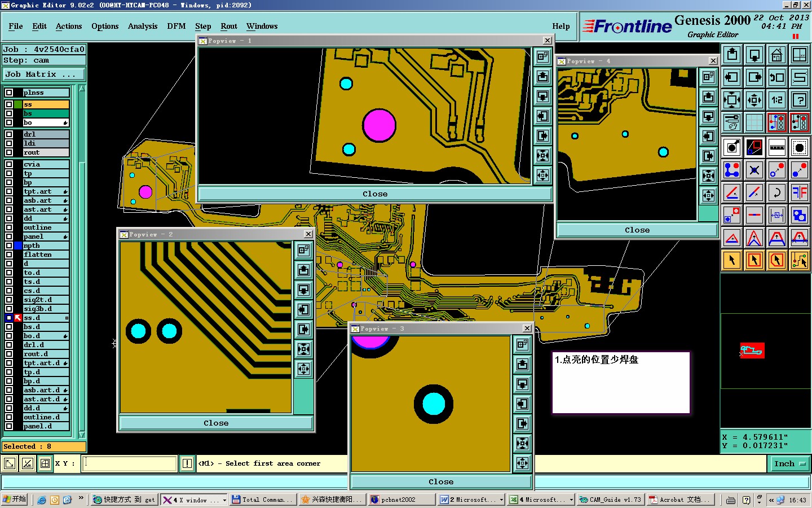
Task: Click the home view icon
Action: [777, 55]
